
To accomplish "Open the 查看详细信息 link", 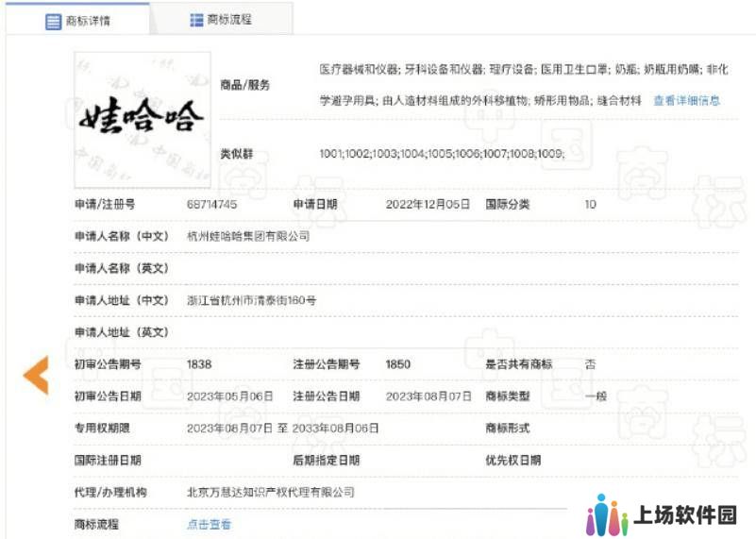I will point(686,100).
